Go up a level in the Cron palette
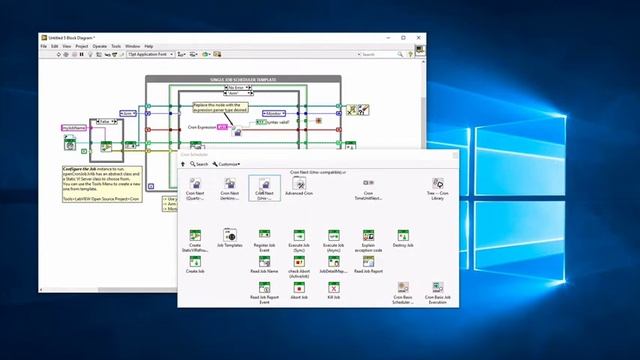The height and width of the screenshot is (360, 640). pyautogui.click(x=183, y=164)
